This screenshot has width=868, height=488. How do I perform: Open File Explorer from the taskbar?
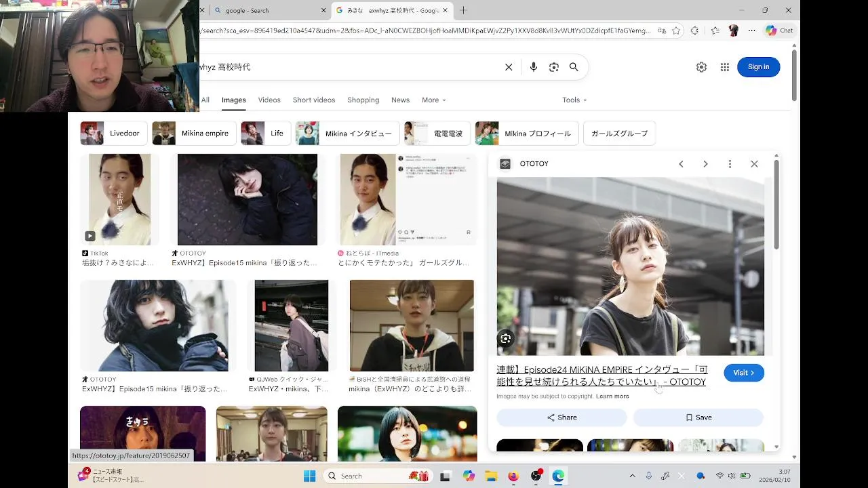(491, 476)
